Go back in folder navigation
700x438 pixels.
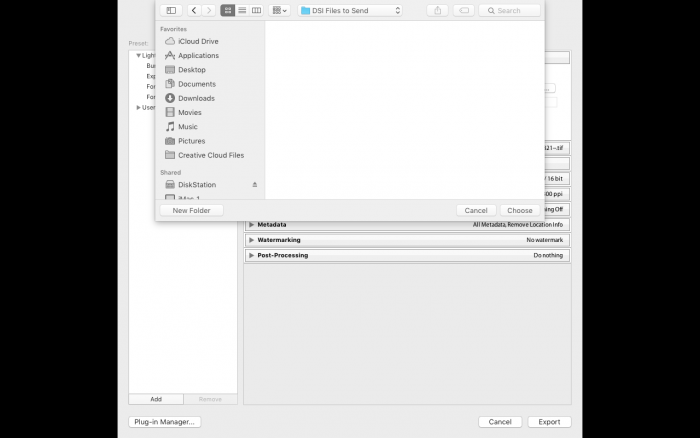[194, 10]
